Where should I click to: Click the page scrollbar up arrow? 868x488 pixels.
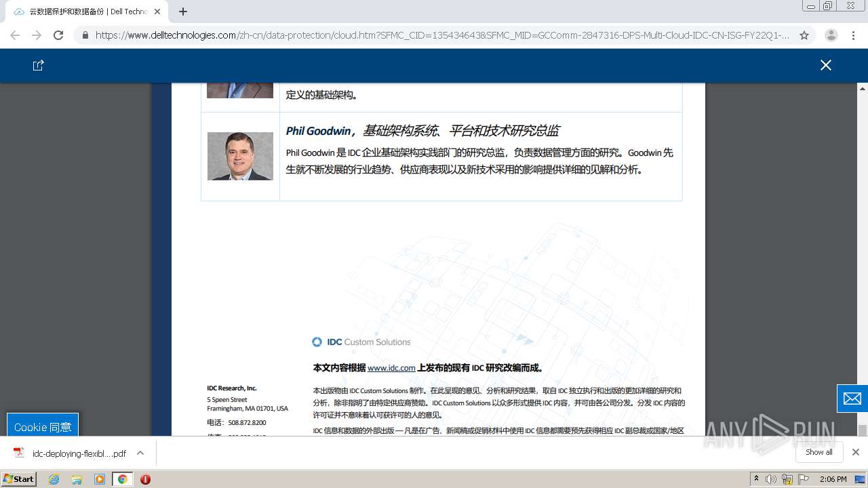pyautogui.click(x=863, y=89)
